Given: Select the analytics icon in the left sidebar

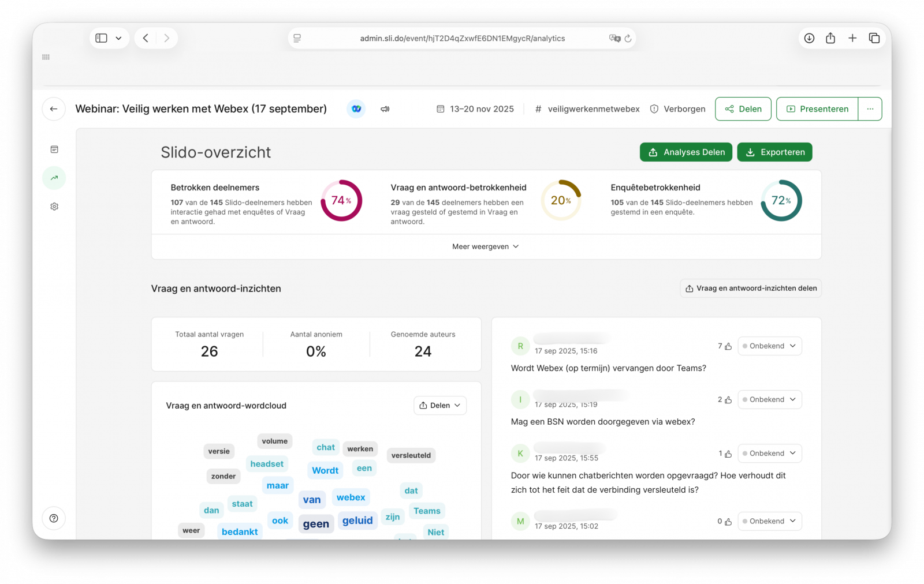Looking at the screenshot, I should 54,178.
